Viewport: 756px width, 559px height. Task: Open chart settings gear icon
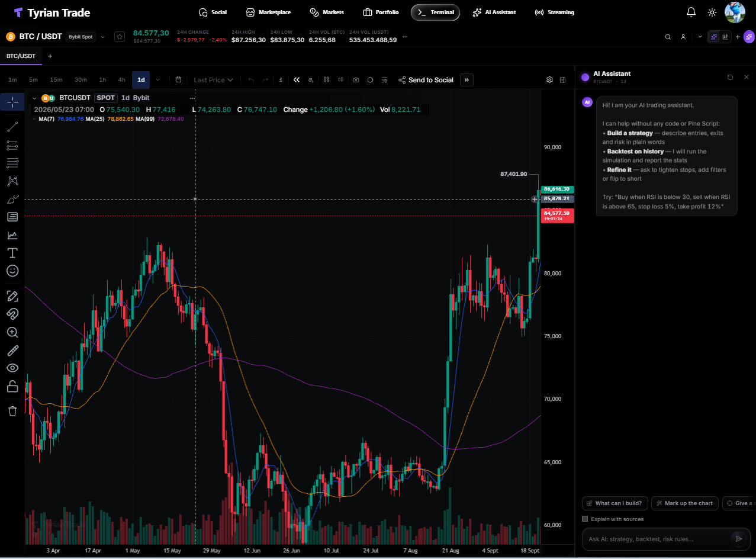(549, 80)
